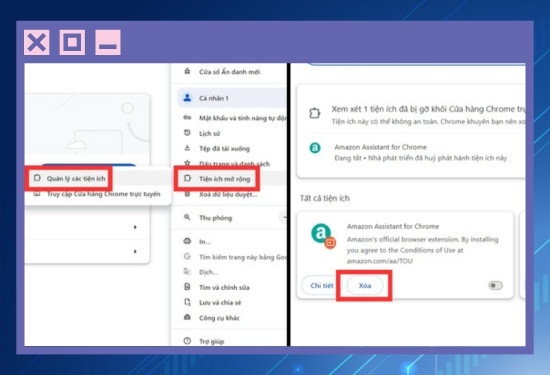Click the trash icon beside 'Xóa dữ liệu duyệt'
This screenshot has height=375, width=550.
pos(187,194)
